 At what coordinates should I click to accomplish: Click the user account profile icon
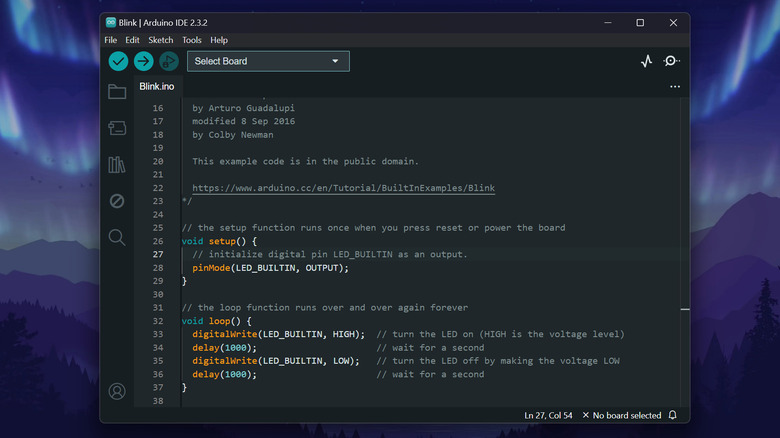(117, 391)
